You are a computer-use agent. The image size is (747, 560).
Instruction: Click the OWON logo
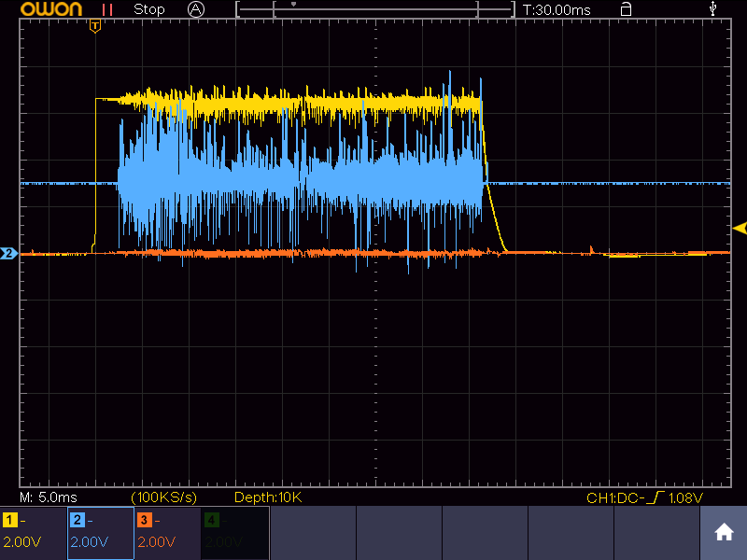click(51, 9)
